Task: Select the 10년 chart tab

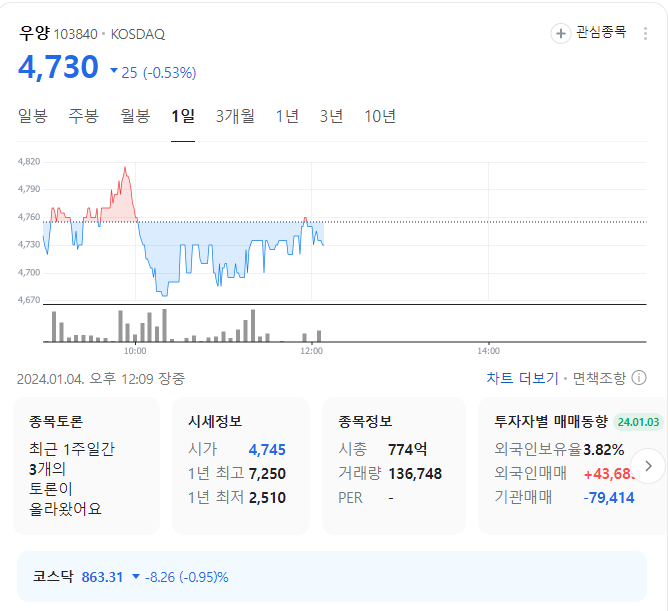Action: tap(380, 116)
